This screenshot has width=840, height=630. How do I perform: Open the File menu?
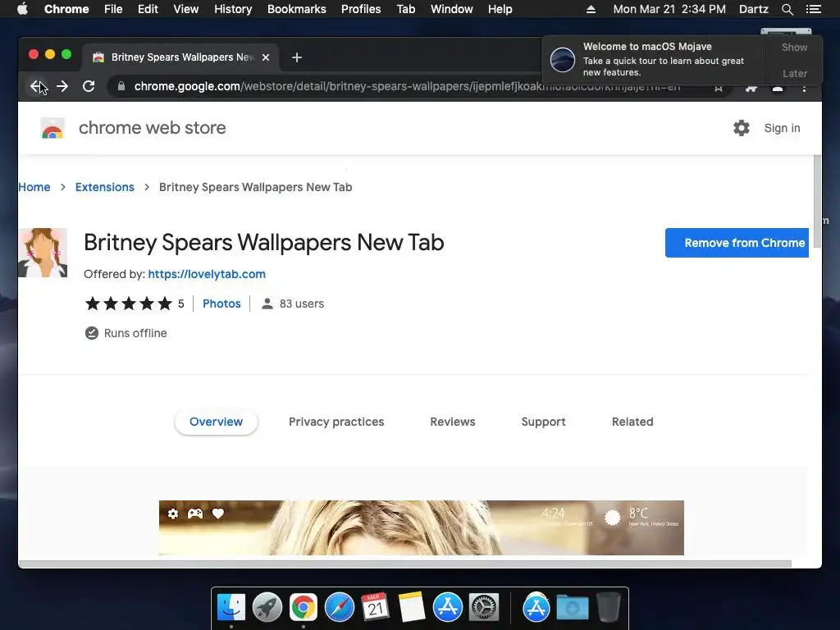tap(113, 9)
